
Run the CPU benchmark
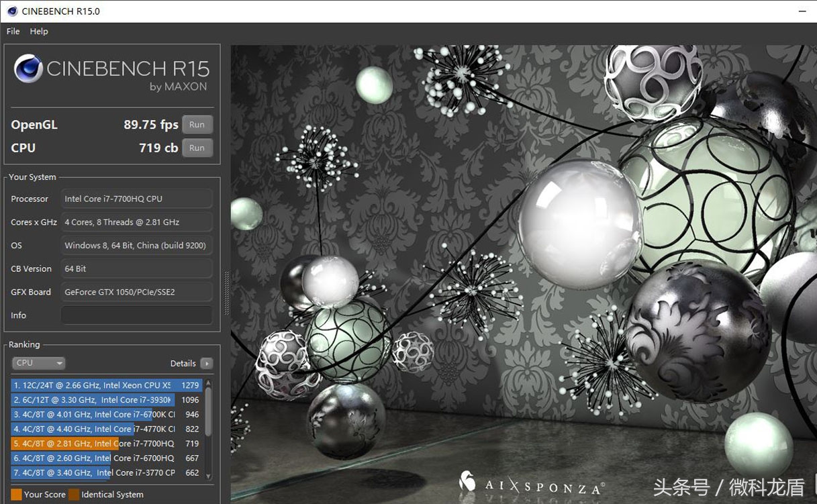(197, 148)
